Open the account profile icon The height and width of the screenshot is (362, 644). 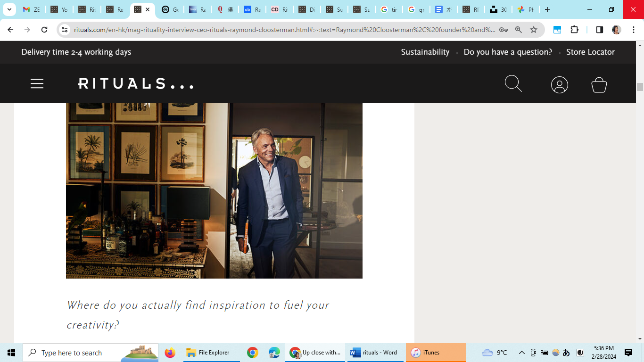(x=559, y=85)
